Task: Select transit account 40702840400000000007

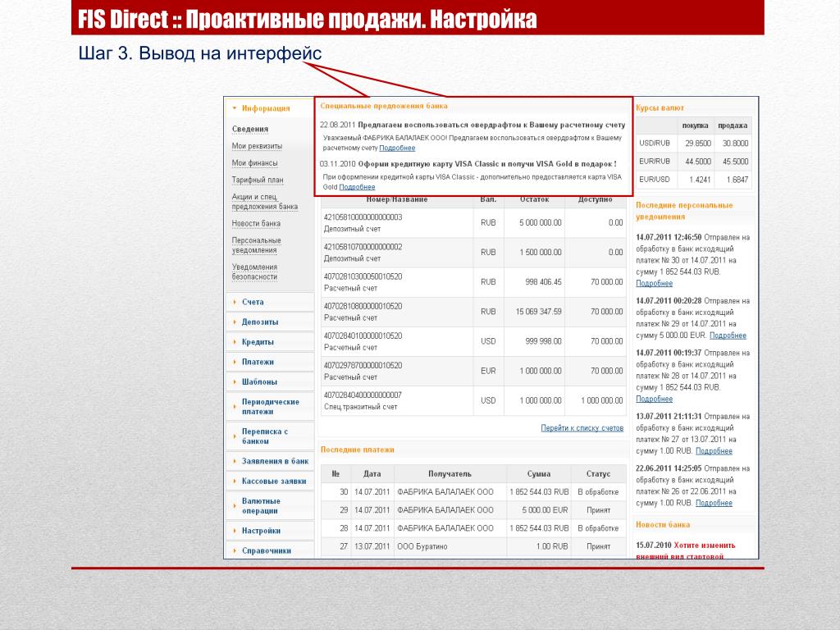Action: (363, 395)
